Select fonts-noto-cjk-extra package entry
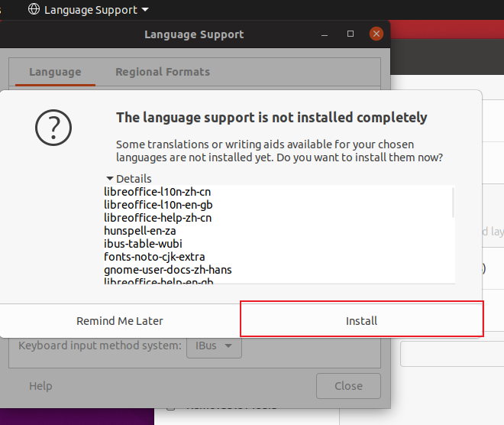 pyautogui.click(x=154, y=256)
